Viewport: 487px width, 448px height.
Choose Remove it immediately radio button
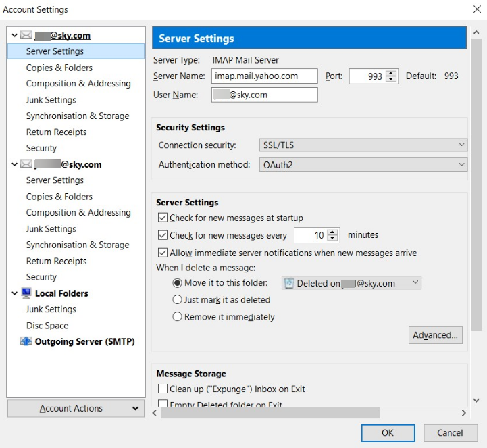point(178,316)
